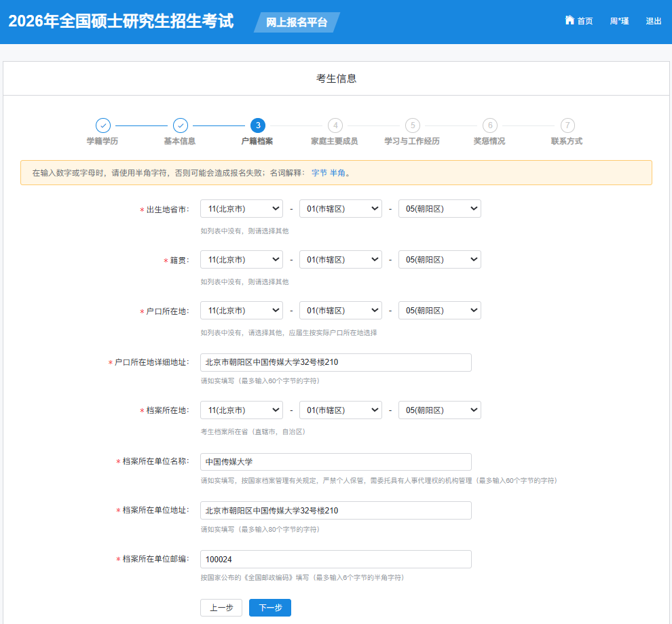Viewport: 672px width, 624px height.
Task: 选中档案所在单位邮编输入框
Action: pyautogui.click(x=336, y=559)
